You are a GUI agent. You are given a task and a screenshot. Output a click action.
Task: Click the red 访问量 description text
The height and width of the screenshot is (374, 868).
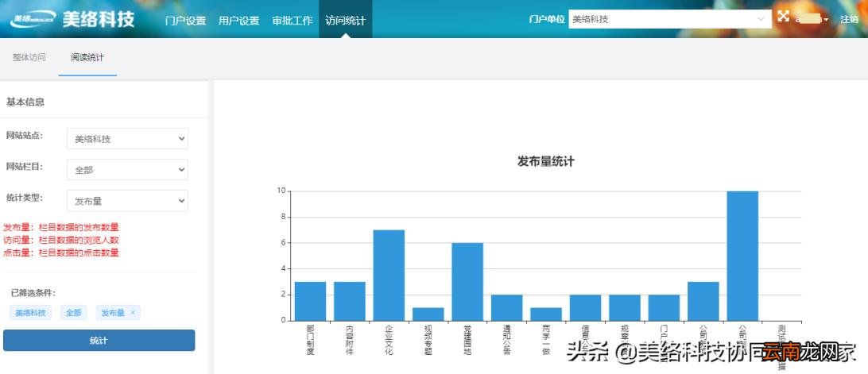coord(61,240)
